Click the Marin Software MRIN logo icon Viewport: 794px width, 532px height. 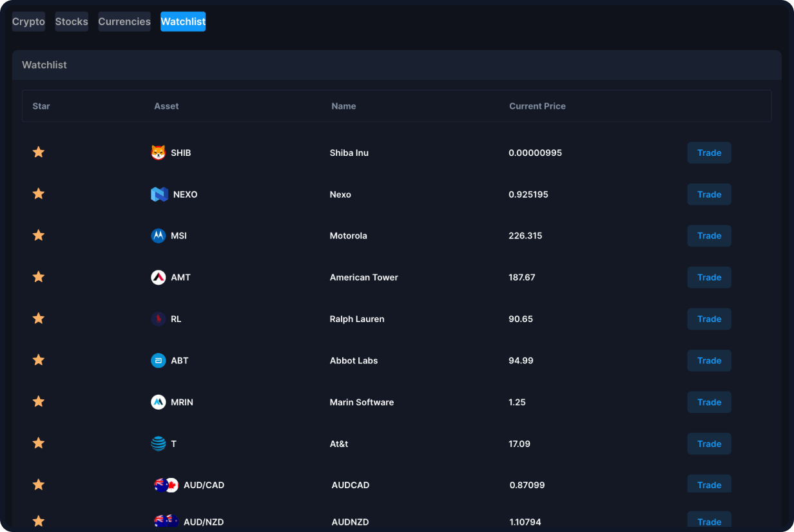pos(159,402)
